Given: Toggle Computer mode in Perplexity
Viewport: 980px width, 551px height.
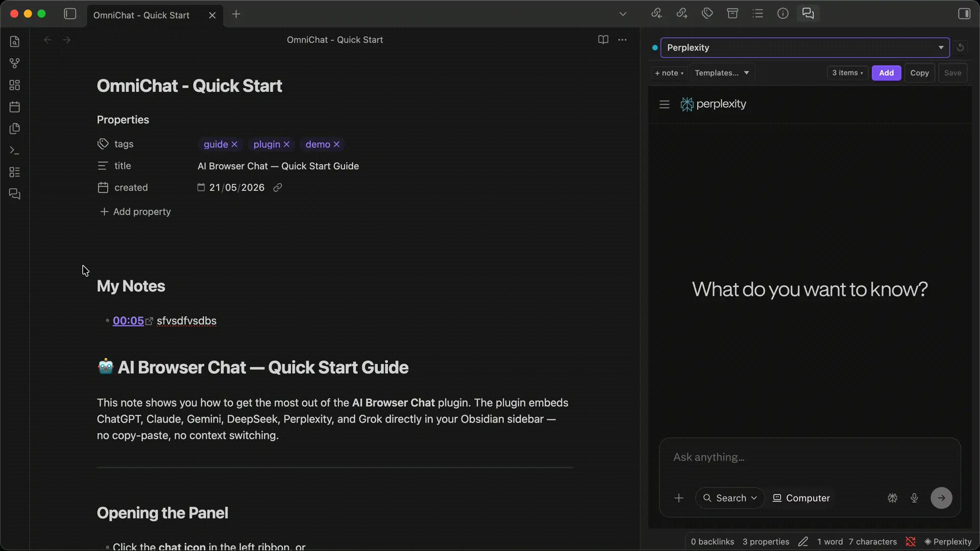Looking at the screenshot, I should [x=801, y=498].
